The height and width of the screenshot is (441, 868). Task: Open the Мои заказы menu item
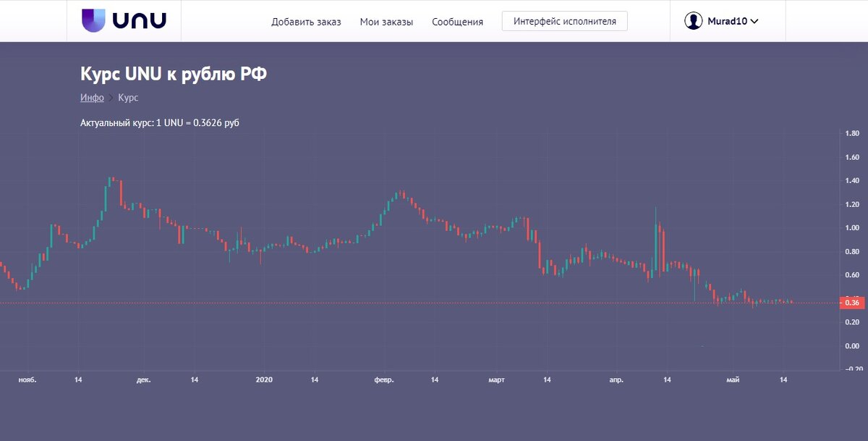386,22
